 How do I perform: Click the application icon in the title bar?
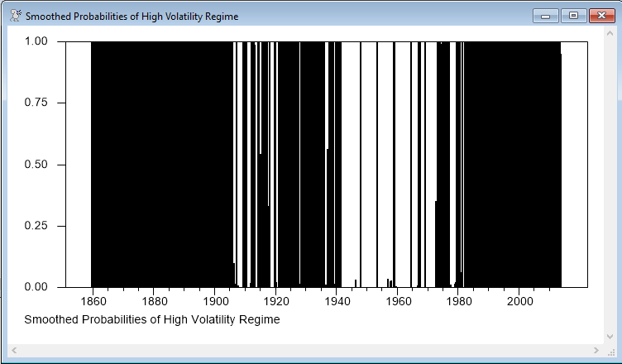14,16
